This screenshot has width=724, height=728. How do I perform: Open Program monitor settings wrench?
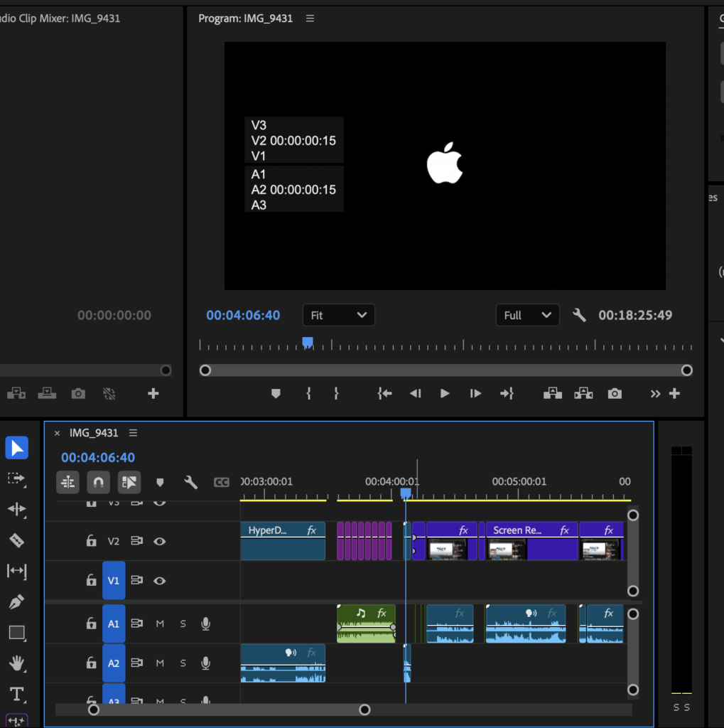click(x=579, y=315)
